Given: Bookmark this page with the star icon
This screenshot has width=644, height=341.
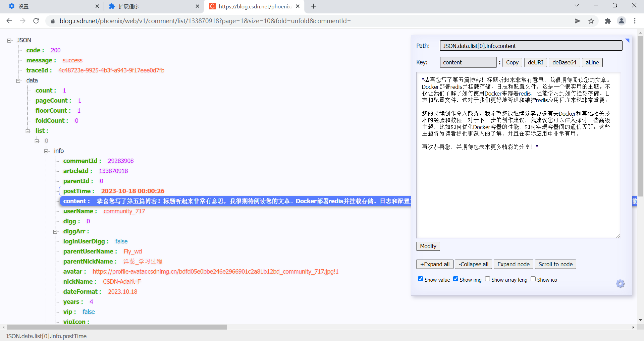Looking at the screenshot, I should (x=591, y=21).
